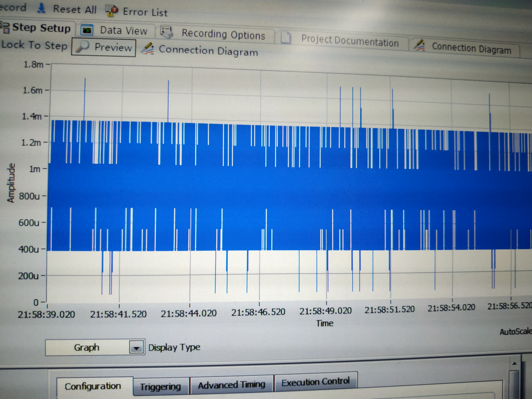
Task: Click the 400u amplitude axis label
Action: click(x=29, y=249)
